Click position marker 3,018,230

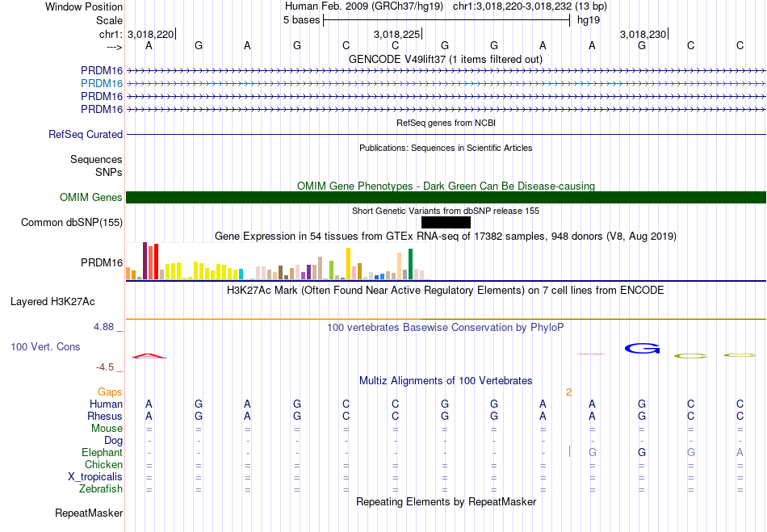point(643,34)
